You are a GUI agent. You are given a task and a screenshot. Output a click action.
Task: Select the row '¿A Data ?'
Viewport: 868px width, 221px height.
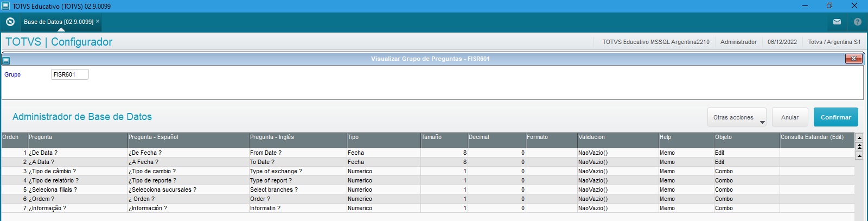(427, 162)
